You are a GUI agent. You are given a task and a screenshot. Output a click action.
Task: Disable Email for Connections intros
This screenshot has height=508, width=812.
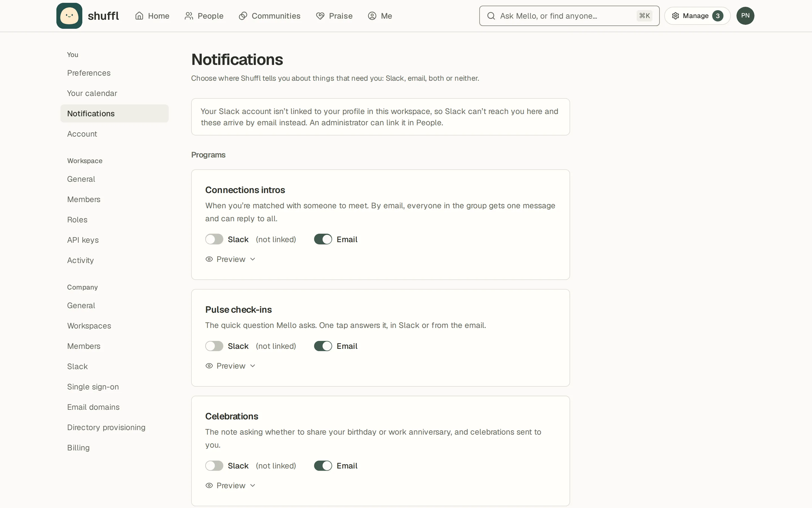[323, 239]
